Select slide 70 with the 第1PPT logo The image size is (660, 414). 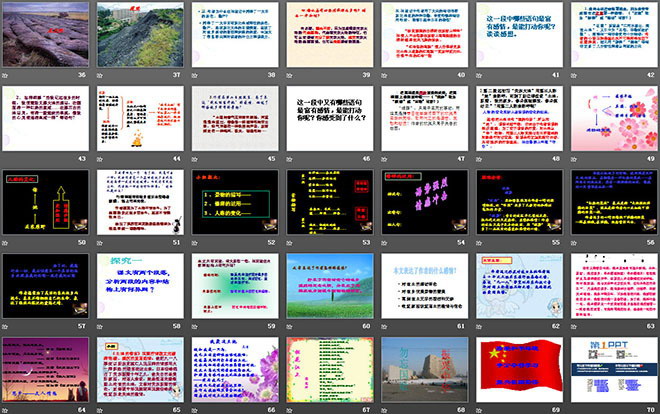614,369
